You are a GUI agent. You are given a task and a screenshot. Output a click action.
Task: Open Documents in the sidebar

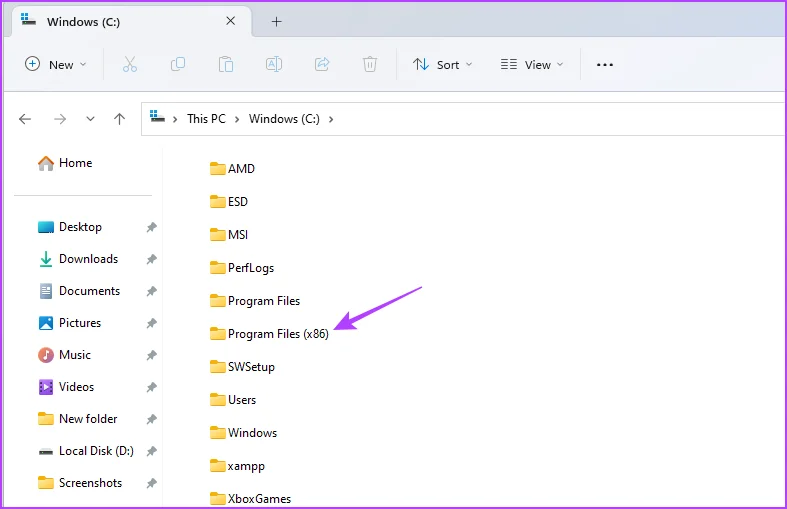pyautogui.click(x=80, y=291)
